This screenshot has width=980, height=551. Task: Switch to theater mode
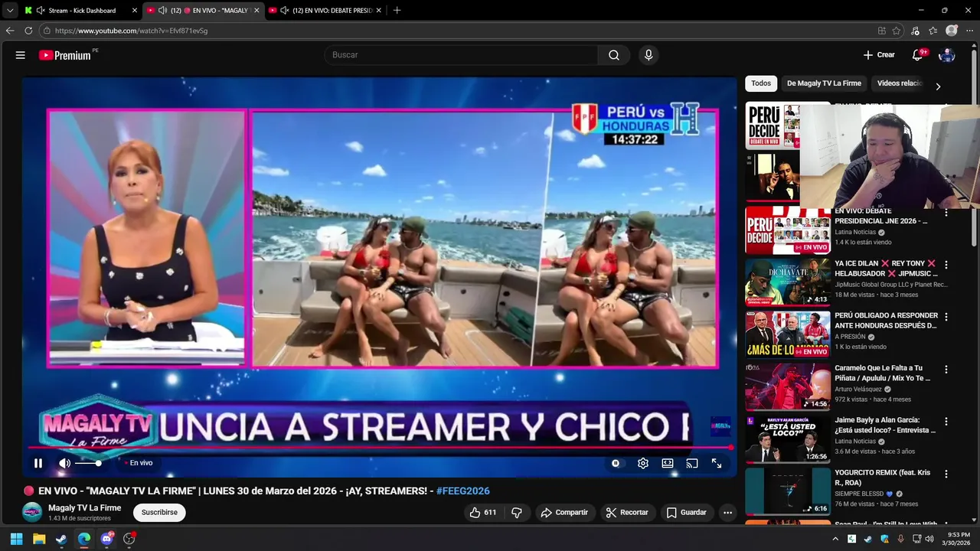pyautogui.click(x=668, y=463)
